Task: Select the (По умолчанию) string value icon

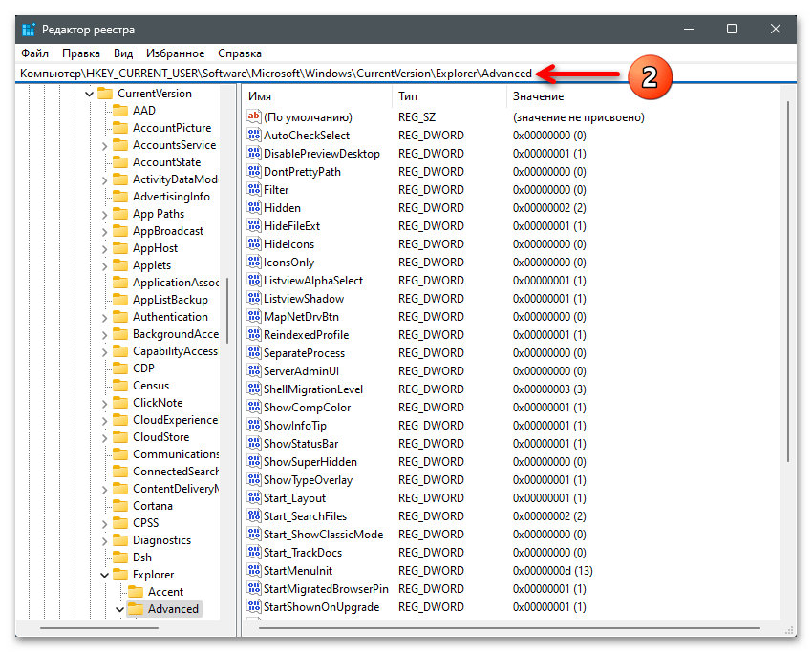Action: click(x=254, y=117)
